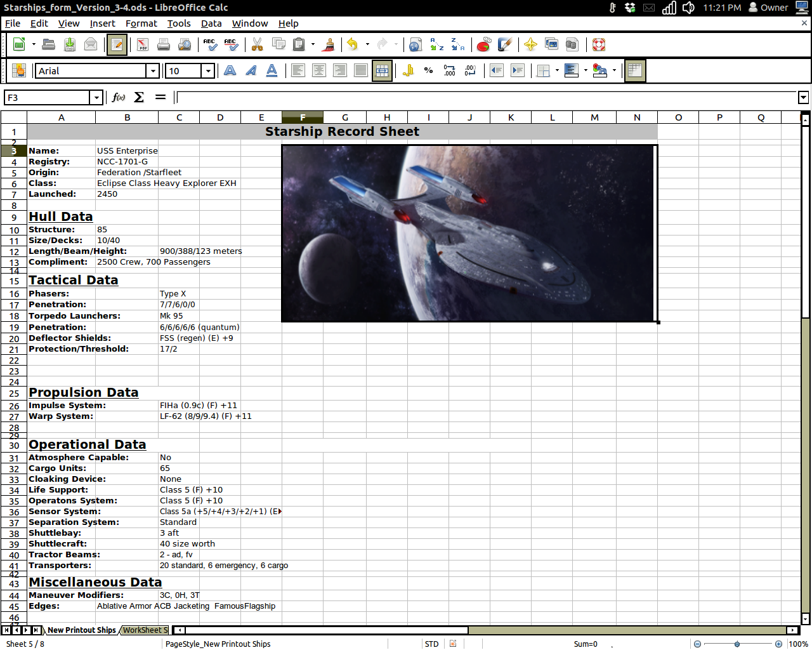Open the Undo history dropdown arrow

(x=367, y=44)
